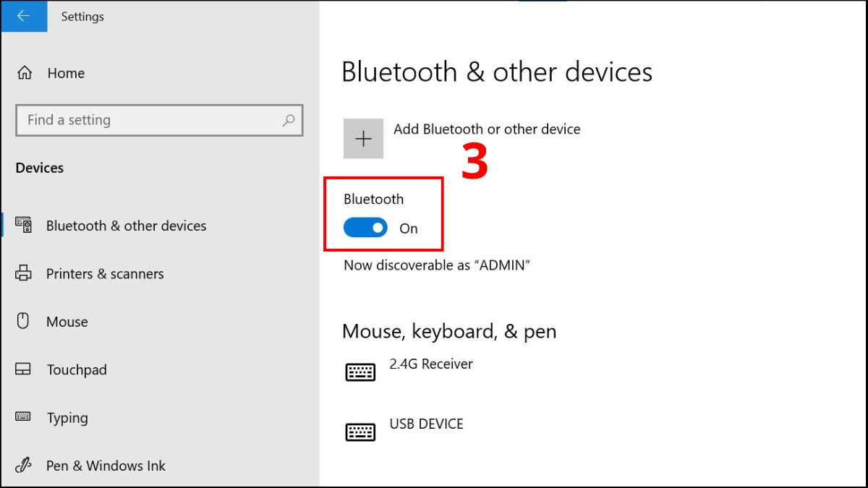Click the search magnifier in Find a setting
This screenshot has height=488, width=868.
[289, 120]
